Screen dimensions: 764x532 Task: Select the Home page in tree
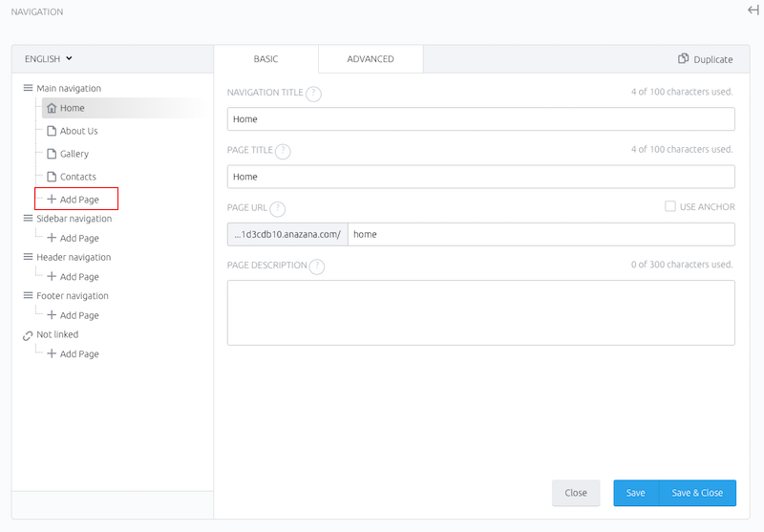(73, 108)
